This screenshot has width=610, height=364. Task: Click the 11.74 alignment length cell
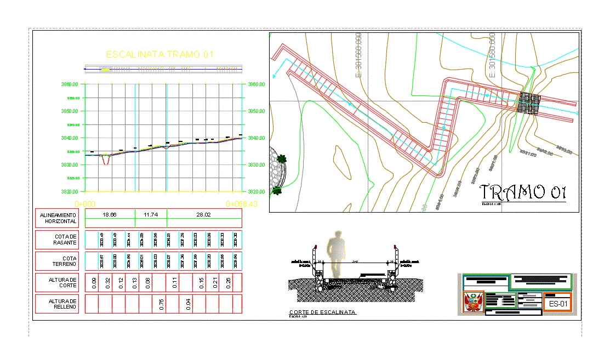click(x=151, y=214)
